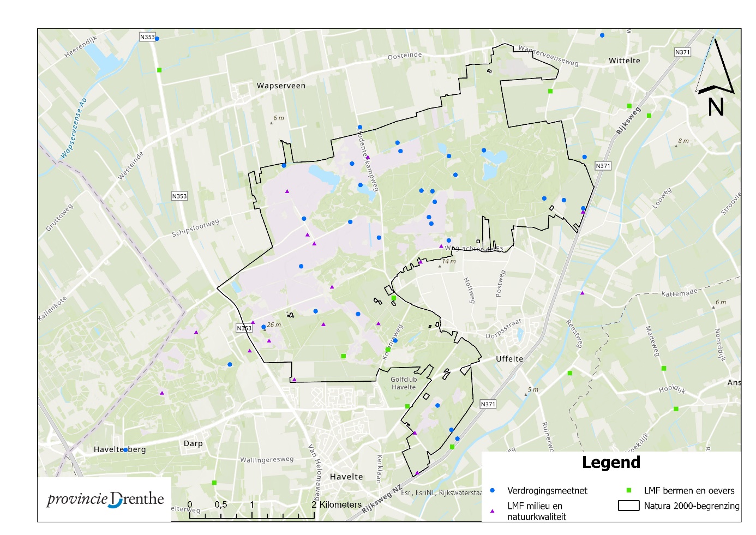Click the blue dot on the Havelterberg label
756x535 pixels.
tap(125, 450)
